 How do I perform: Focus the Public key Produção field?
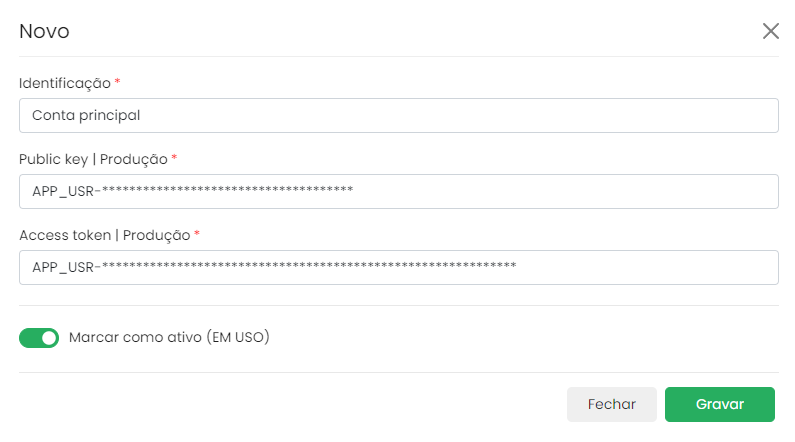[x=398, y=191]
